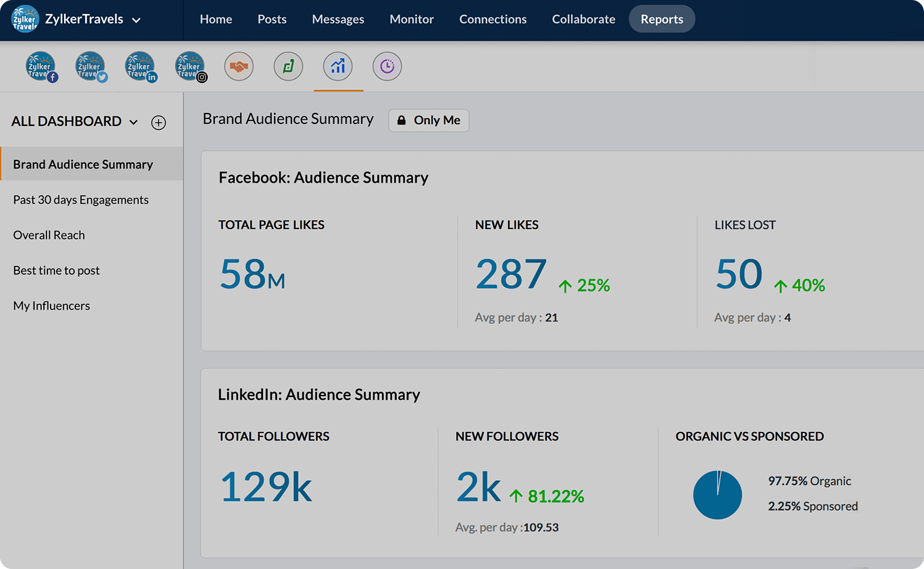Click the 287 new likes value
The image size is (924, 569).
click(x=511, y=274)
